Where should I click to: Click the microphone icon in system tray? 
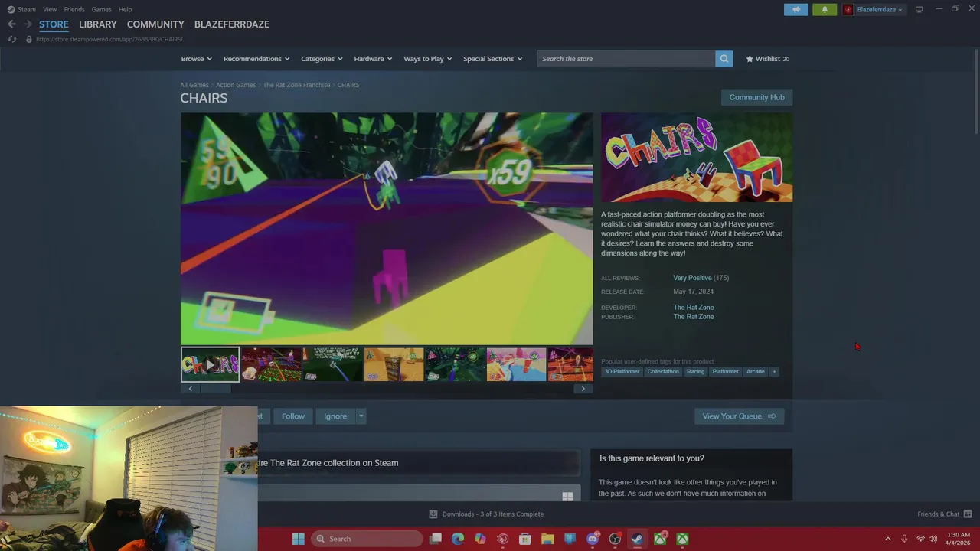pos(904,539)
